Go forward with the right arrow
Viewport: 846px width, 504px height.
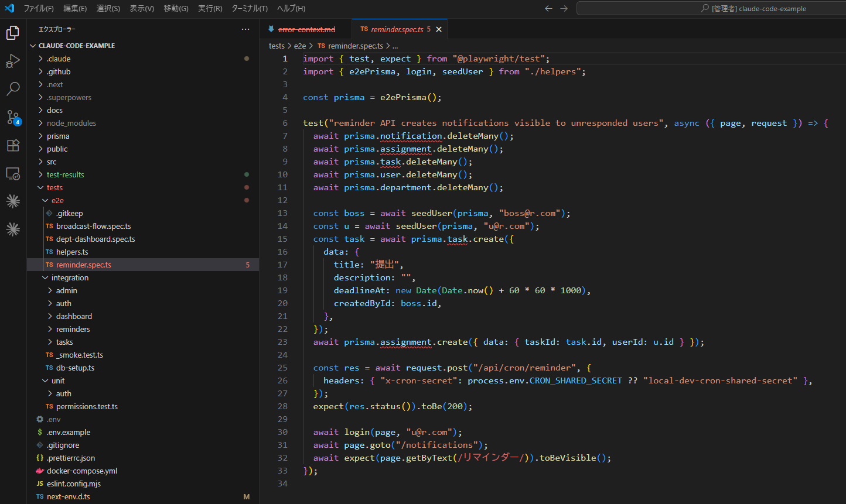pyautogui.click(x=564, y=8)
